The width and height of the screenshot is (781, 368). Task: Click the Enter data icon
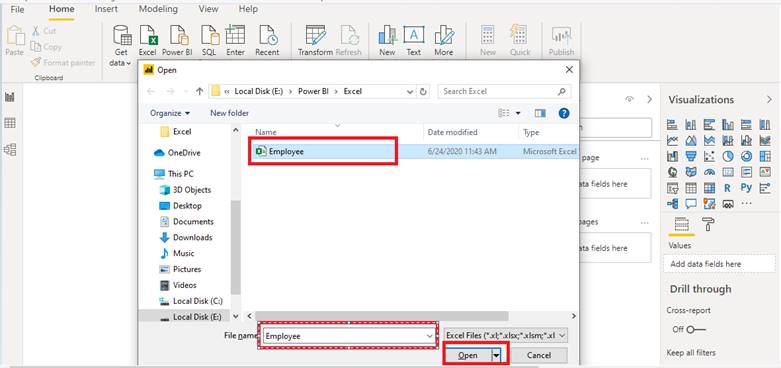tap(235, 35)
